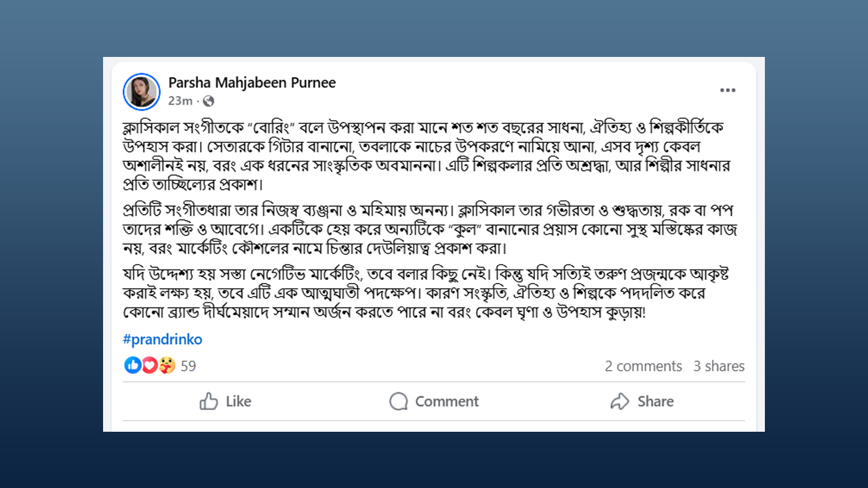
Task: Click the blue thumbs-up reaction emoji
Action: tap(133, 365)
